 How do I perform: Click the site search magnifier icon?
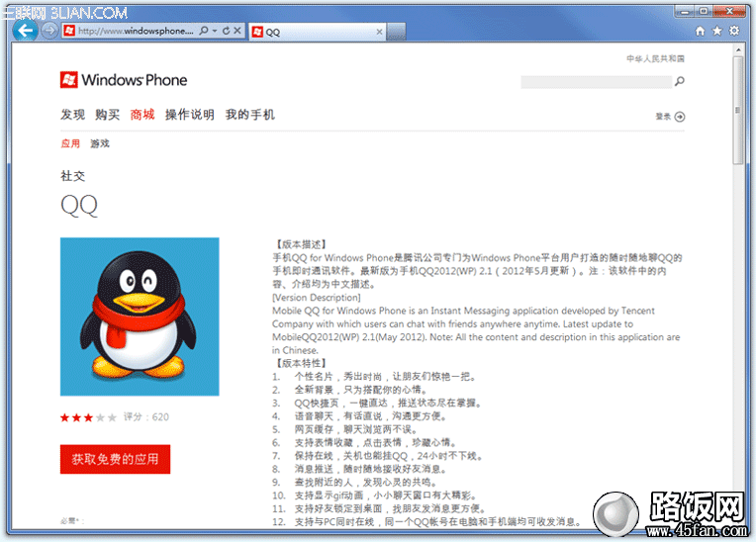point(680,81)
